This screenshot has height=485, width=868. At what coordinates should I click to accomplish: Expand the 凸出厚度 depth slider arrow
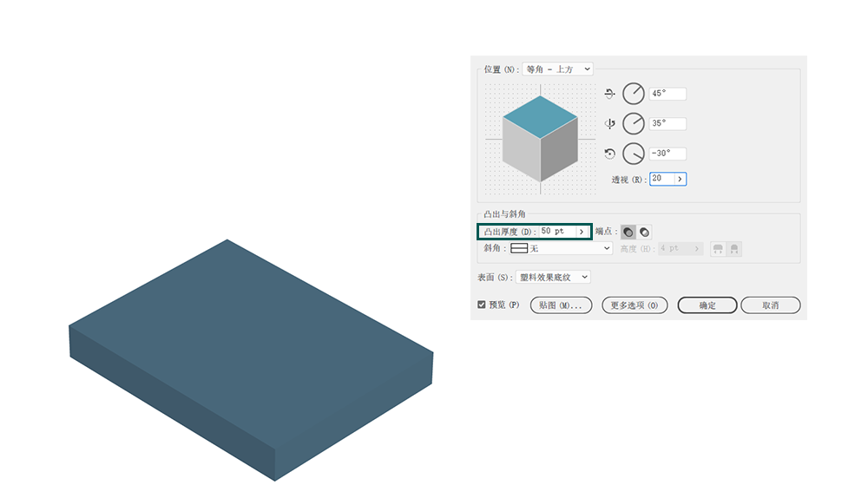582,231
